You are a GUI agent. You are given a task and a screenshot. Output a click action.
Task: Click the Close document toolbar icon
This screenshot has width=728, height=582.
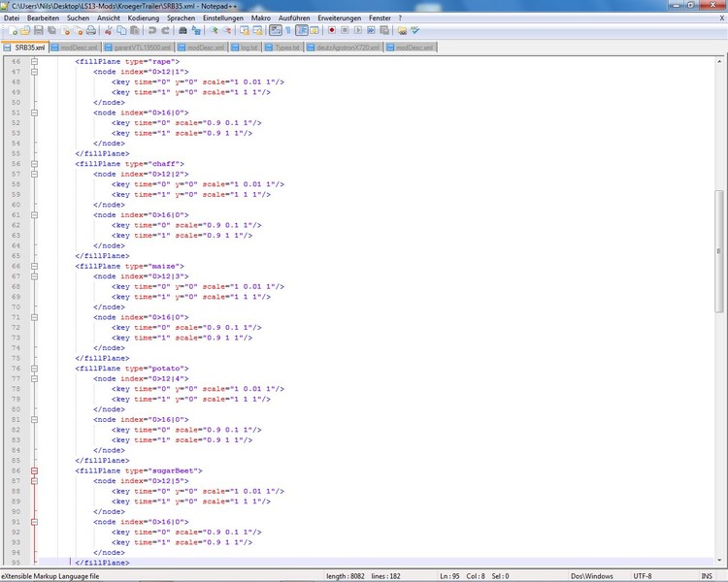click(65, 31)
